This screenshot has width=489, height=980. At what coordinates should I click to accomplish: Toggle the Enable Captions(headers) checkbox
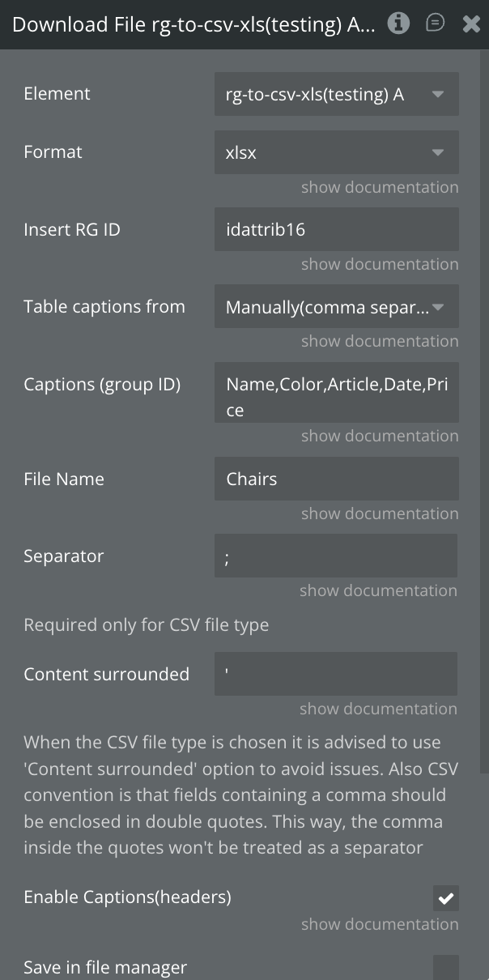446,897
